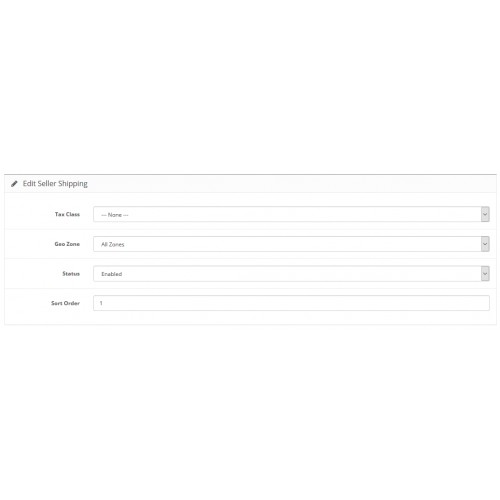Open the Status dropdown
The image size is (500, 500).
[291, 274]
